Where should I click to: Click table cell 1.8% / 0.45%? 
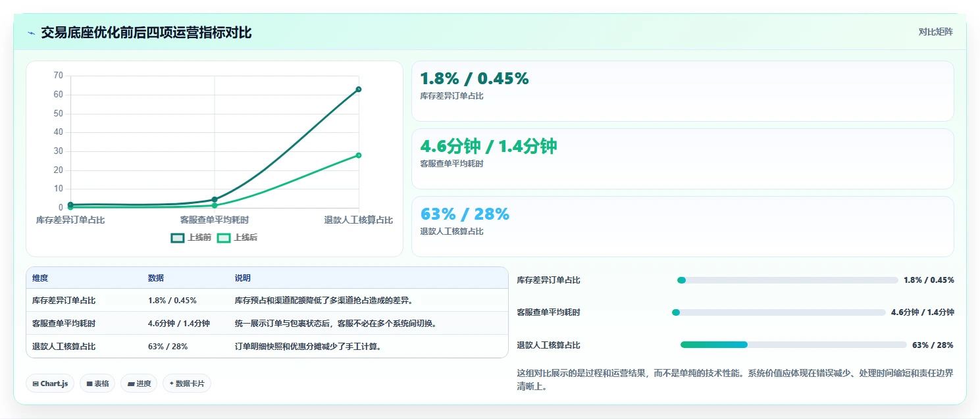click(x=172, y=301)
